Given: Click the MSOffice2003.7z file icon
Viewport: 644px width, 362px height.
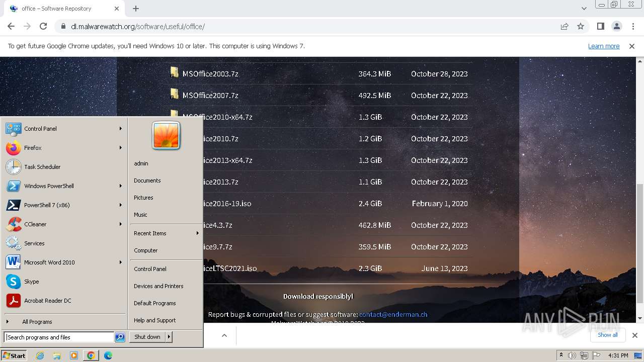Looking at the screenshot, I should (175, 73).
